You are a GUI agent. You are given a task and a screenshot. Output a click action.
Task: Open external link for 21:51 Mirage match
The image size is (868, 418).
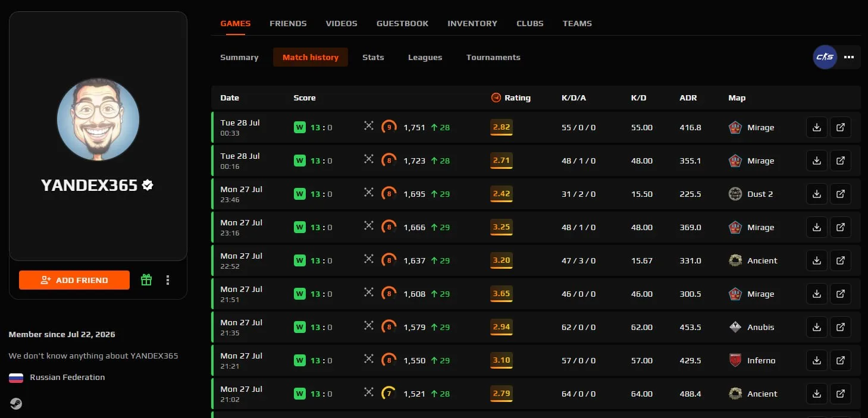pos(841,294)
